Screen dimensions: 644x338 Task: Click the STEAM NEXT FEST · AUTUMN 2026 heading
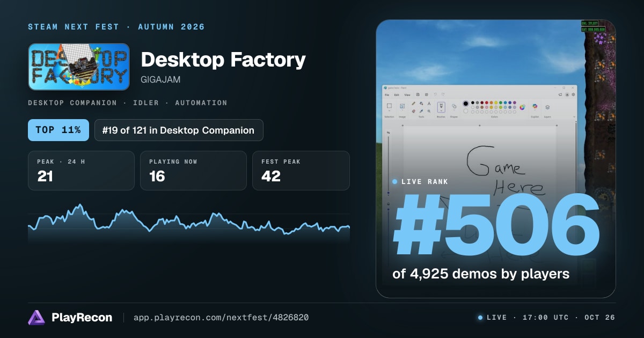[116, 27]
